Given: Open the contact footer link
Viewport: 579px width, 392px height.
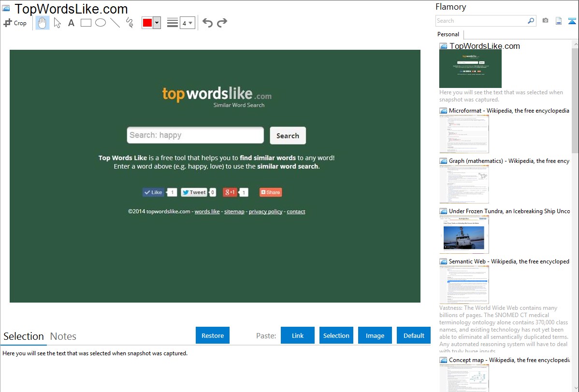Looking at the screenshot, I should 296,211.
